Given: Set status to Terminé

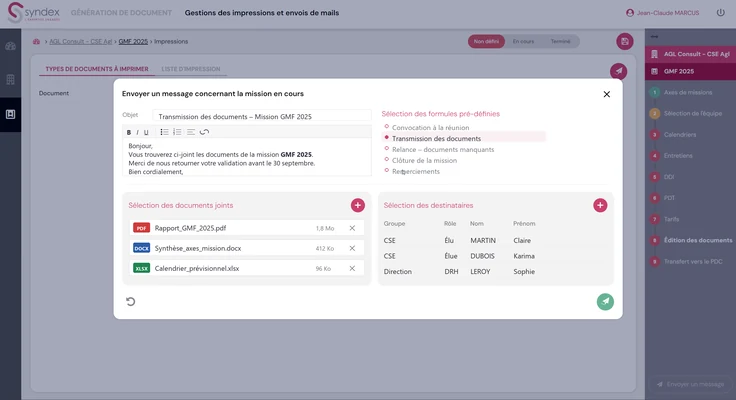Looking at the screenshot, I should coord(560,41).
